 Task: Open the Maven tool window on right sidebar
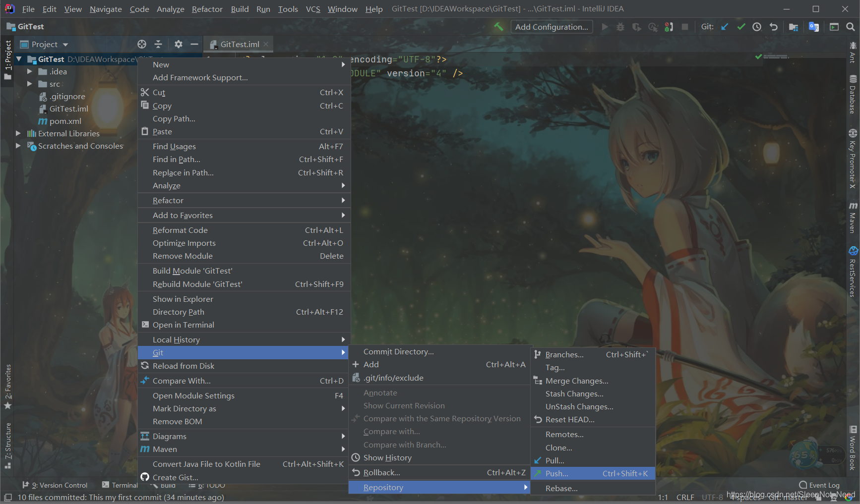(853, 217)
